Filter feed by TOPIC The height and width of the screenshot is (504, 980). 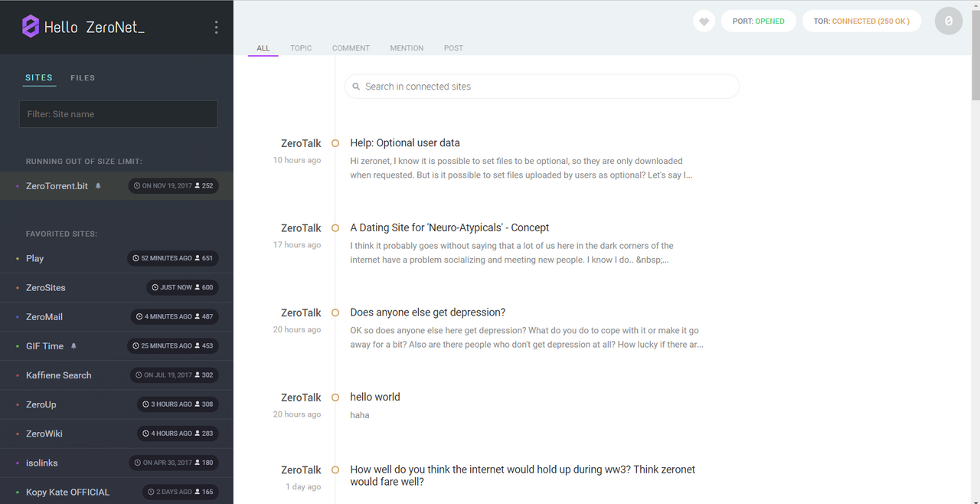[301, 47]
